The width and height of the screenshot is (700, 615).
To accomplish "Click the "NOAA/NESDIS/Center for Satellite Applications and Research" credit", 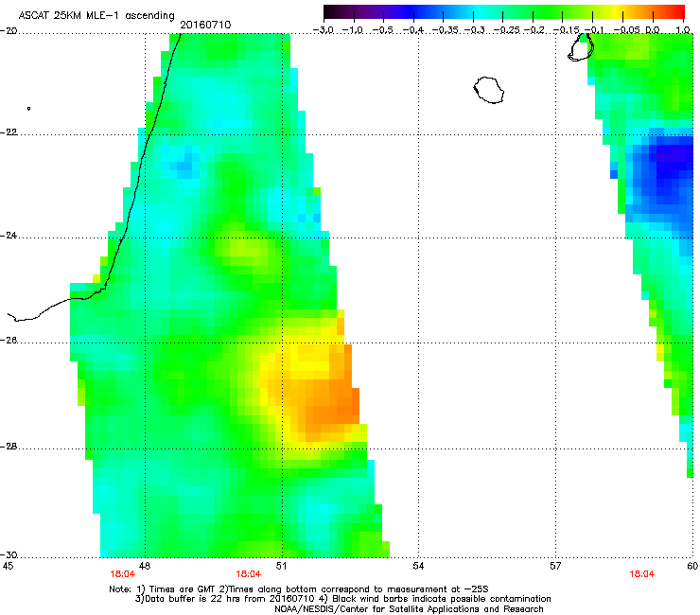I will coord(409,609).
